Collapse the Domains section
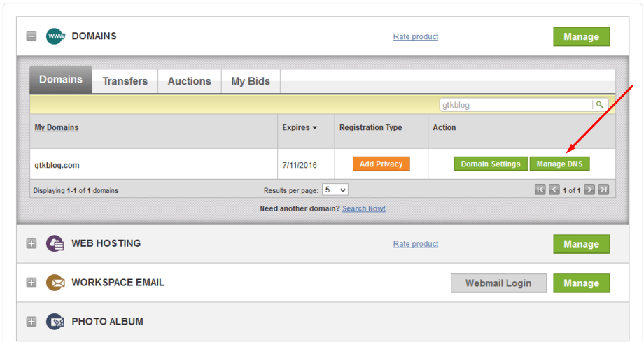This screenshot has width=644, height=342. coord(31,36)
